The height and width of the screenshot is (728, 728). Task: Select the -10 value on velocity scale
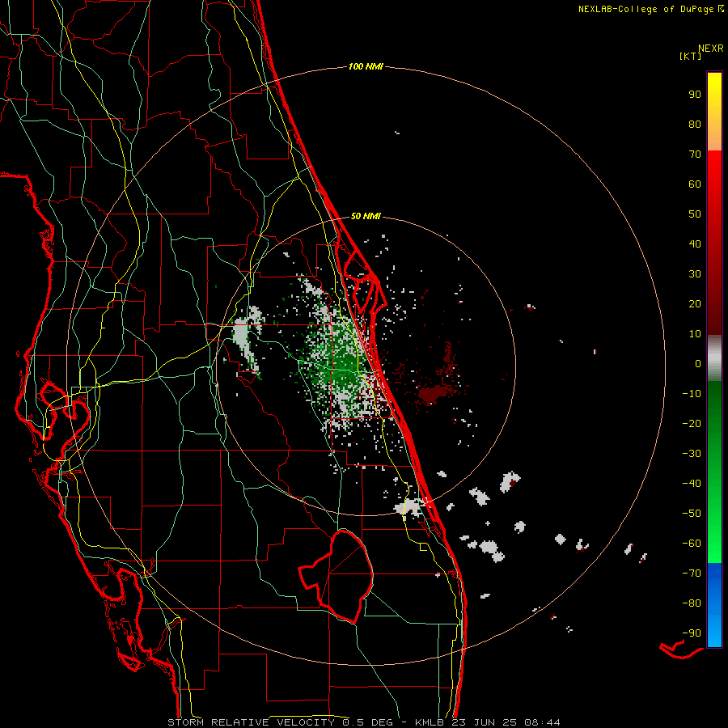coord(692,394)
